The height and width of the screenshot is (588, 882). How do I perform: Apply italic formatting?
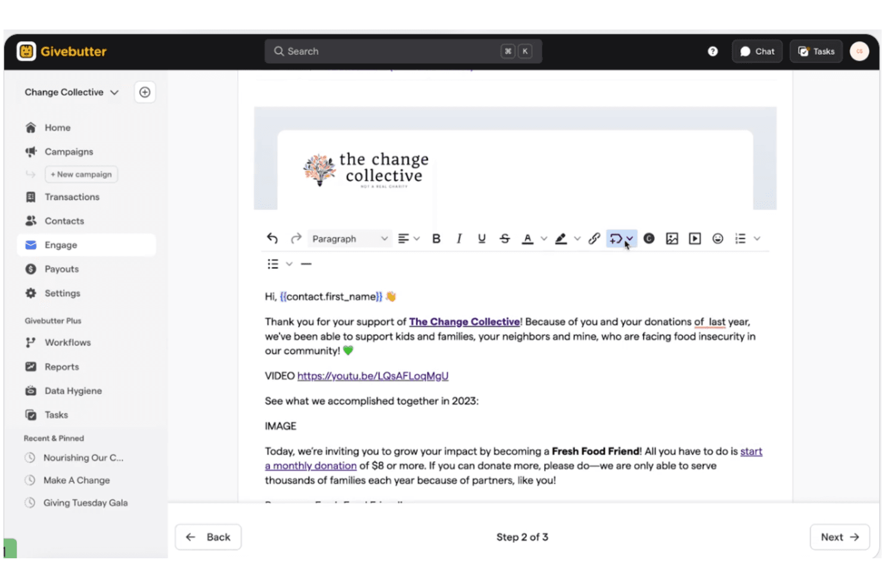tap(459, 239)
